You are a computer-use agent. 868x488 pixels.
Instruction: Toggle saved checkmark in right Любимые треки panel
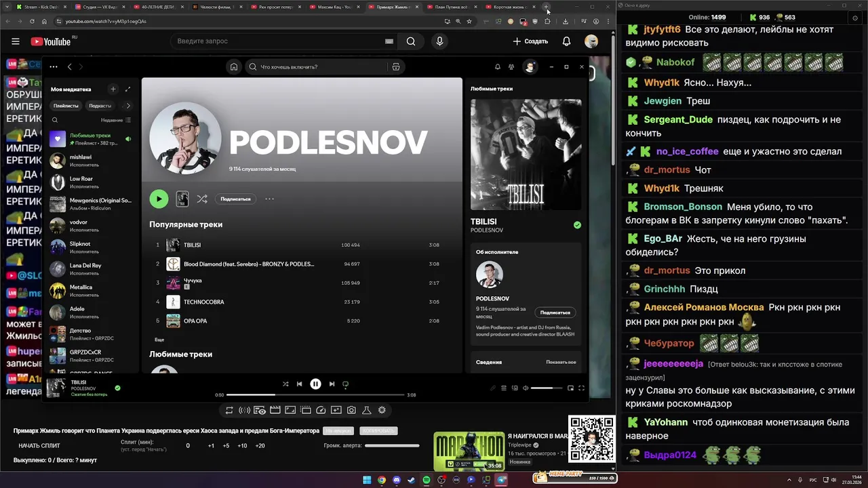click(577, 225)
